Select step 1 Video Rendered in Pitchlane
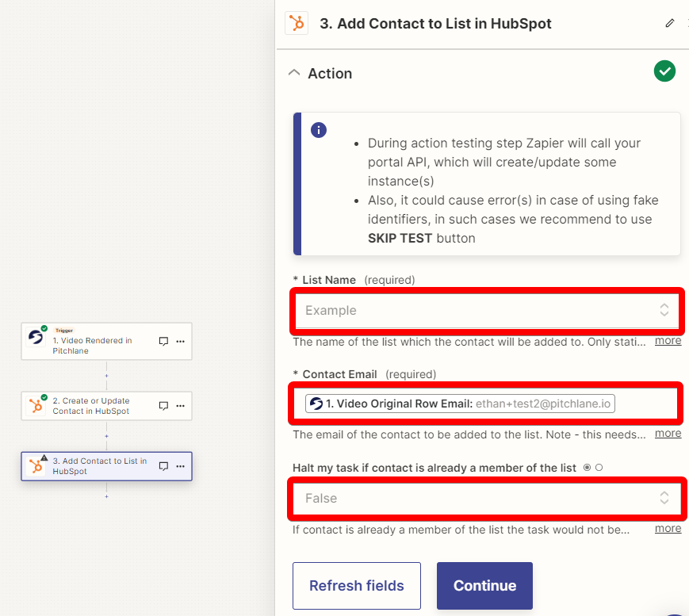 [x=107, y=342]
